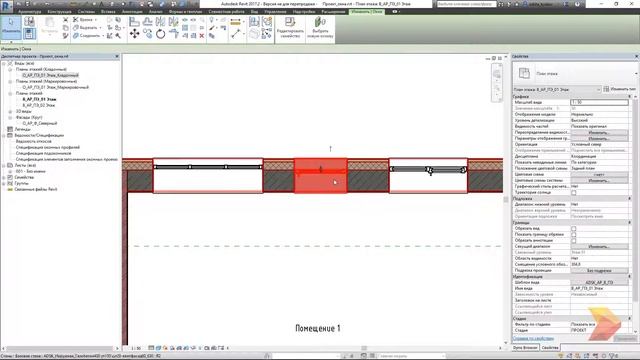Click the Offset tool icon
Viewport: 640px width, 360px height.
tap(147, 22)
